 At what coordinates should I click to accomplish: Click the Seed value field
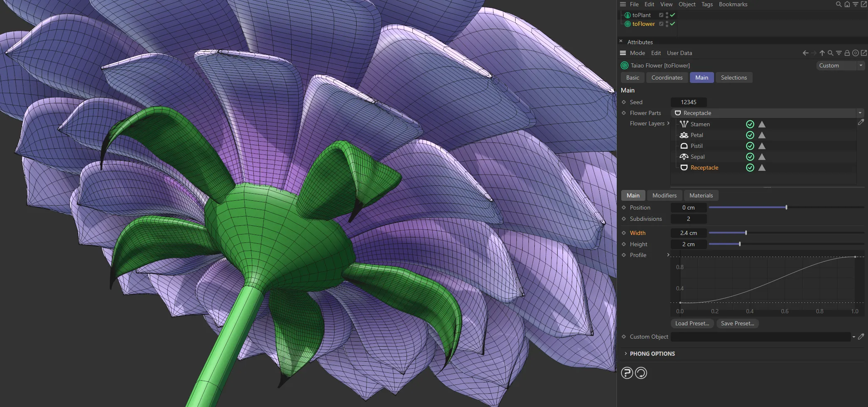[x=689, y=102]
